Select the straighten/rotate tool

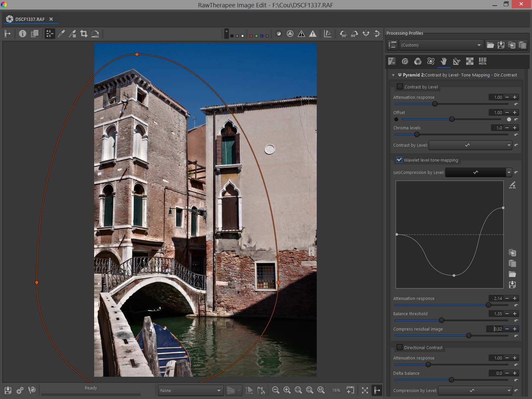(x=95, y=34)
